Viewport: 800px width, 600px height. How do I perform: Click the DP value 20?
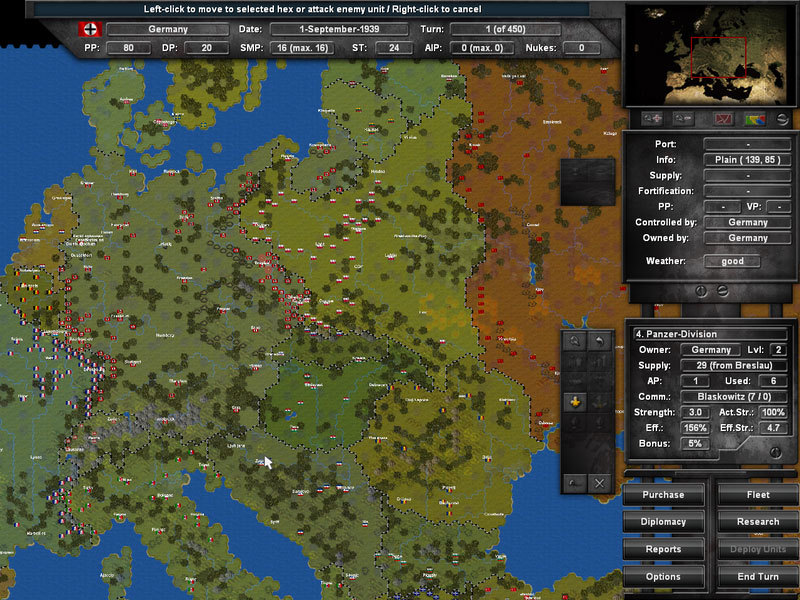(207, 48)
